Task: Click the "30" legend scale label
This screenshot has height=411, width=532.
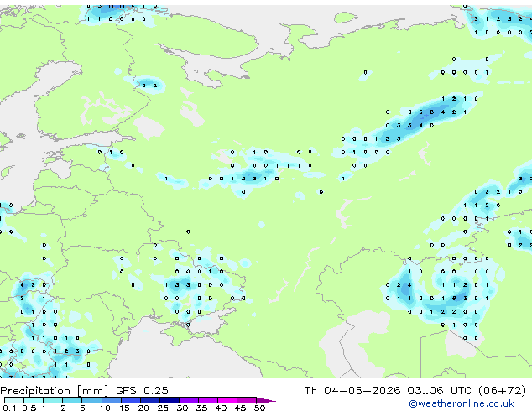Action: 182,408
